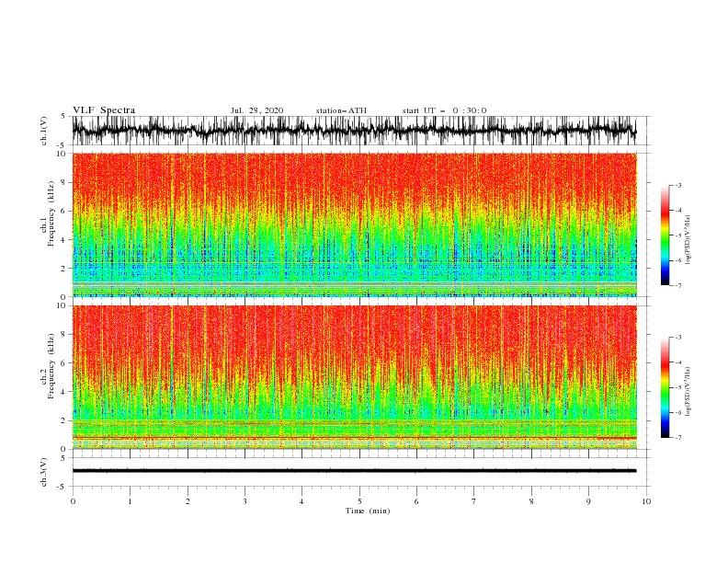Click the ch.3 flat black trace
The width and height of the screenshot is (728, 563).
tap(354, 471)
